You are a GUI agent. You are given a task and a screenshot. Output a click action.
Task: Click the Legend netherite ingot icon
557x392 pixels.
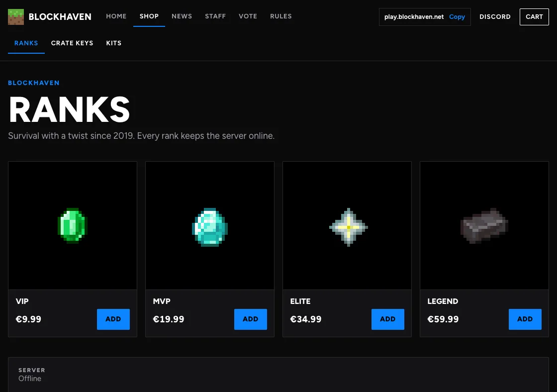point(484,226)
